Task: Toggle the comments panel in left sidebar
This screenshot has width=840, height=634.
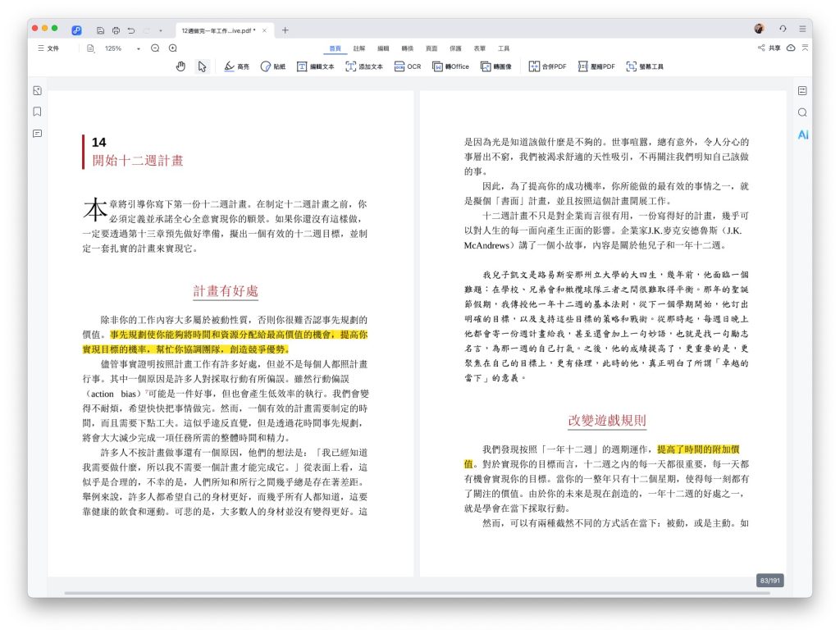Action: (37, 133)
